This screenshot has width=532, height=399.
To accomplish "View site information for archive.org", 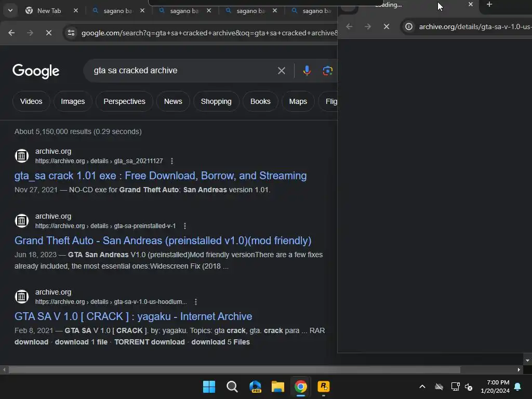I will point(409,26).
